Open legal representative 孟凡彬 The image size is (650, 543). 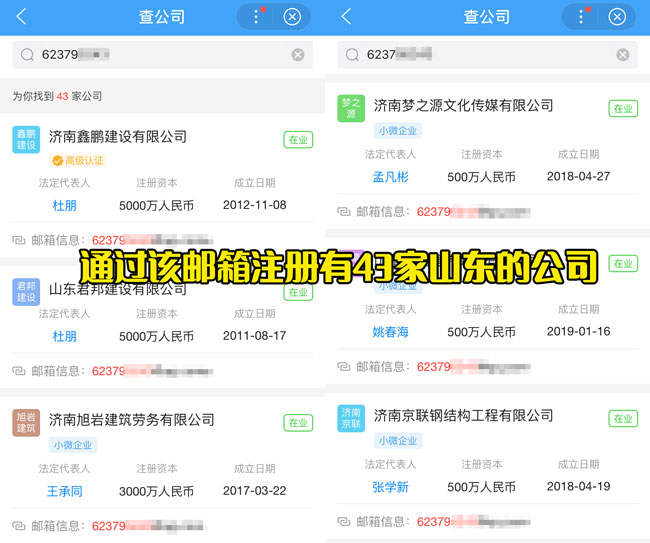pyautogui.click(x=390, y=177)
